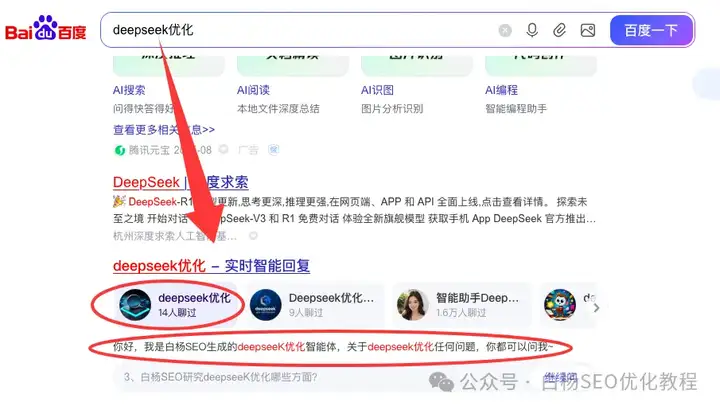720x410 pixels.
Task: Click the 本地文件深度总结 description text
Action: click(x=278, y=109)
